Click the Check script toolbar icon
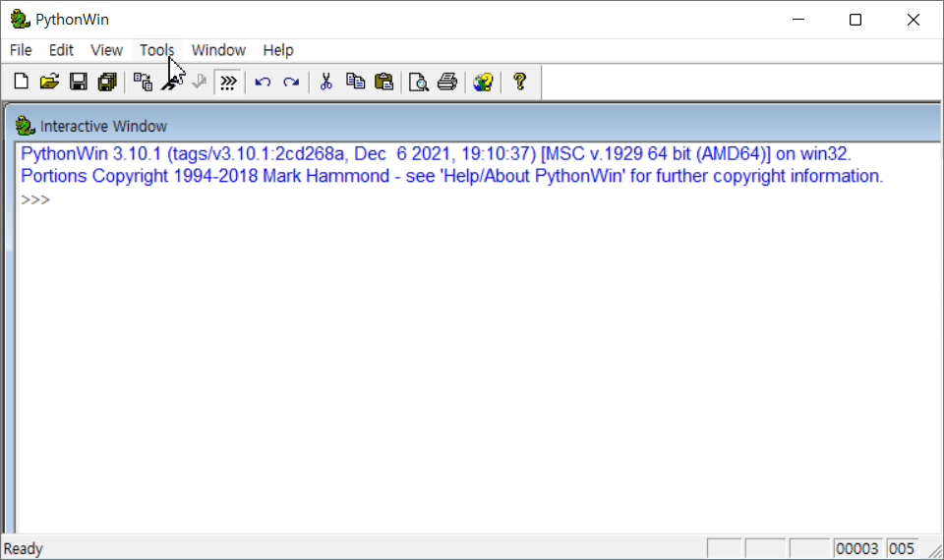The image size is (944, 560). click(200, 82)
